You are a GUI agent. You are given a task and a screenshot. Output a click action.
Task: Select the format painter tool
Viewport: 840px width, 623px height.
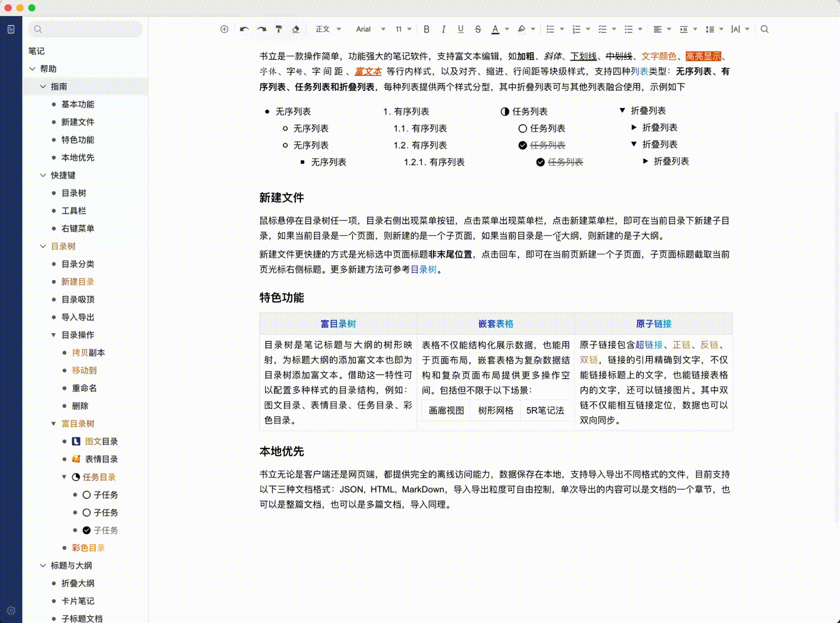click(x=279, y=29)
